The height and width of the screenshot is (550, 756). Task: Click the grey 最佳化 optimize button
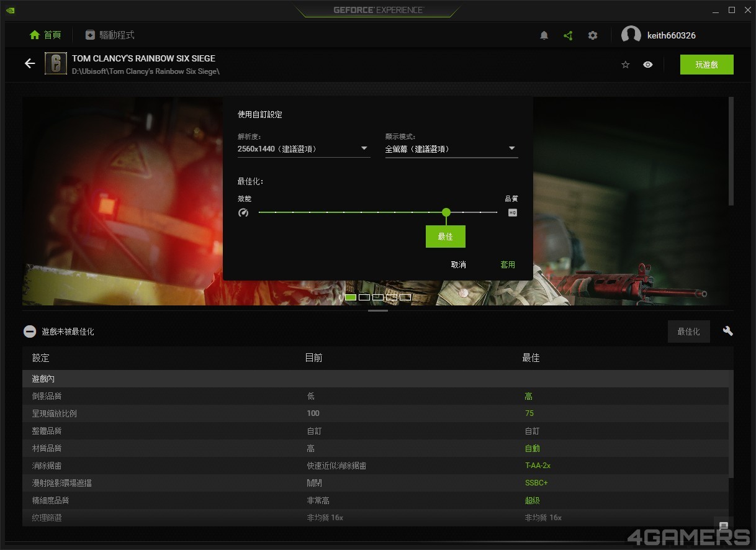click(689, 331)
